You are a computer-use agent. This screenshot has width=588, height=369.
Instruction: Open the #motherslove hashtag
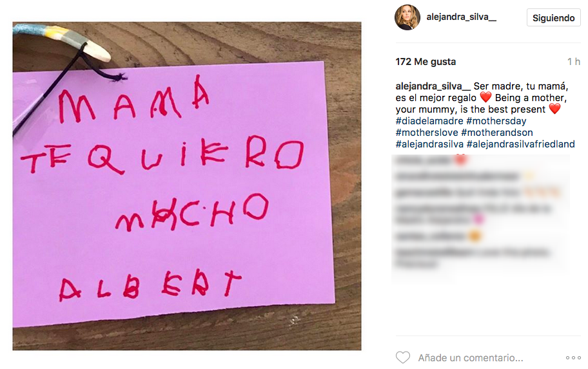click(427, 133)
